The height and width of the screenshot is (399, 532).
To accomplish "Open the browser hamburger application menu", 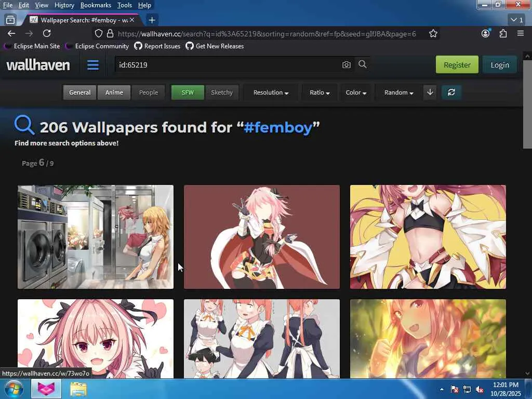I will point(521,33).
